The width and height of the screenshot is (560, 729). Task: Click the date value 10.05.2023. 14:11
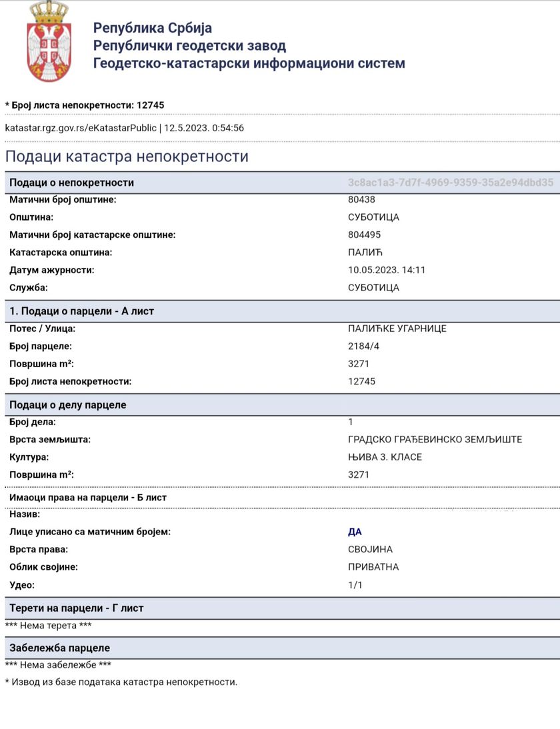387,270
